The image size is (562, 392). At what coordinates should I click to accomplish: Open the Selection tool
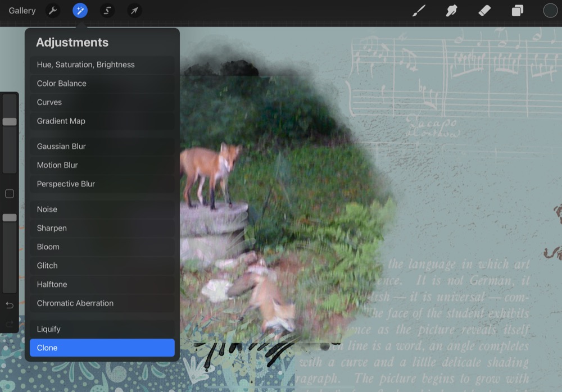click(107, 11)
